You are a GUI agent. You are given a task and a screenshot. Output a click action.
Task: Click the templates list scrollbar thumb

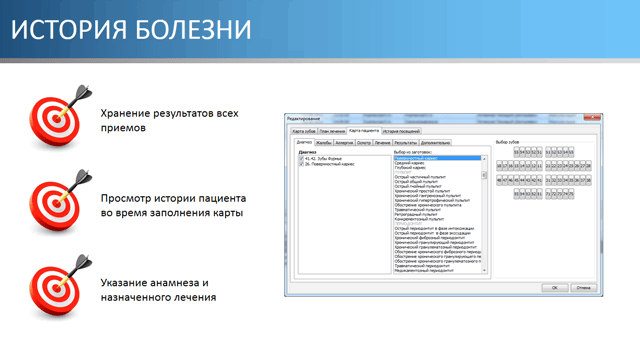pyautogui.click(x=484, y=175)
